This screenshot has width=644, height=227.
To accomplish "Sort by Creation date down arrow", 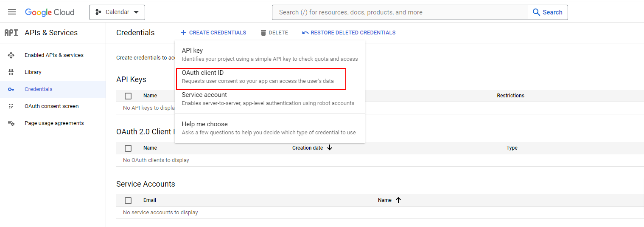I will 330,148.
